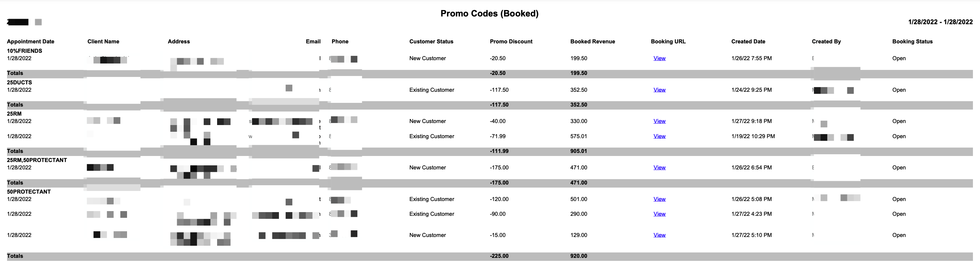Click the Booked Revenue column header
Image resolution: width=980 pixels, height=279 pixels.
click(593, 41)
